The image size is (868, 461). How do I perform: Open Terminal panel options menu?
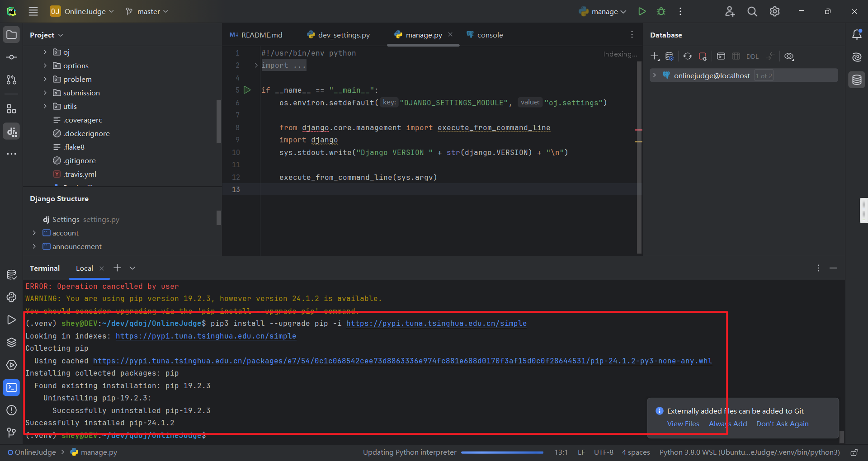(x=818, y=268)
